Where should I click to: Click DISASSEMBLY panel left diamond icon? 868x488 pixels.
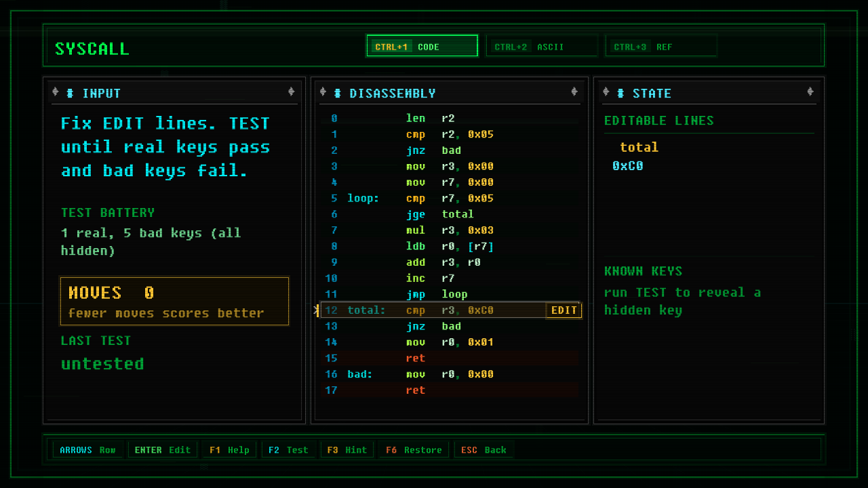323,92
